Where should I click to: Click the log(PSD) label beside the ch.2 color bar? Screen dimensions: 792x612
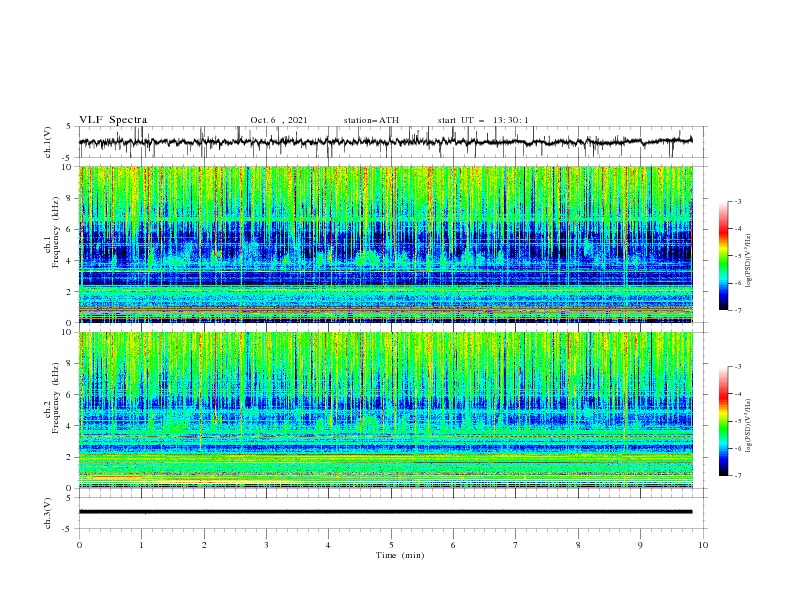point(748,425)
